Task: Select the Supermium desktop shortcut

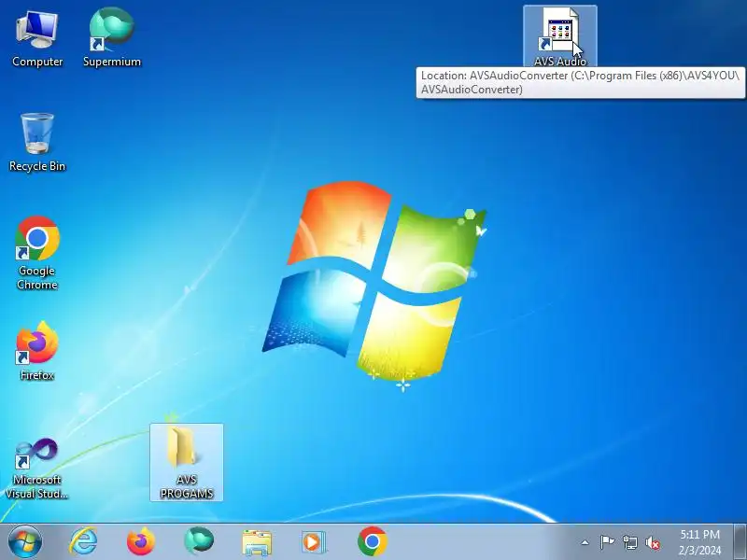Action: coord(112,38)
